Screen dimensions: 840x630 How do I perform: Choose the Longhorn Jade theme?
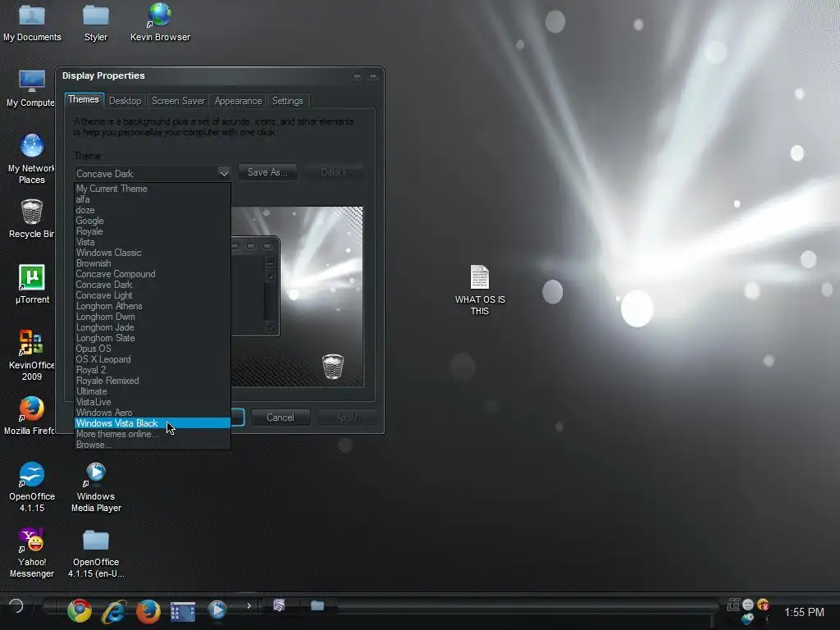(152, 327)
